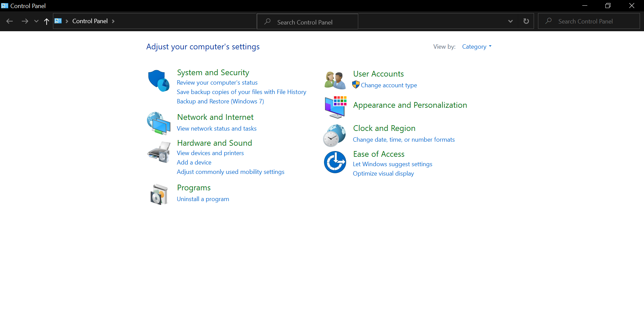Open Appearance and Personalization heading
Screen dimensions: 644x331
[x=410, y=105]
